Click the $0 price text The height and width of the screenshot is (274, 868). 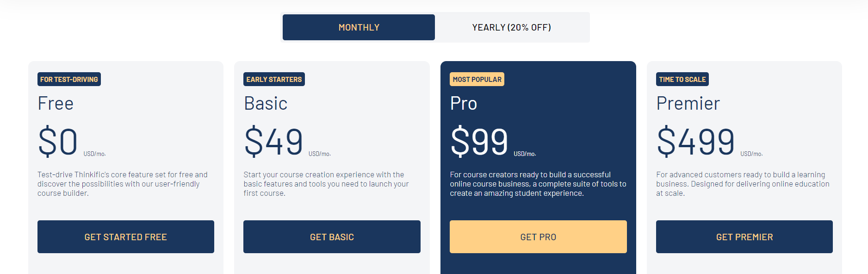pos(58,142)
